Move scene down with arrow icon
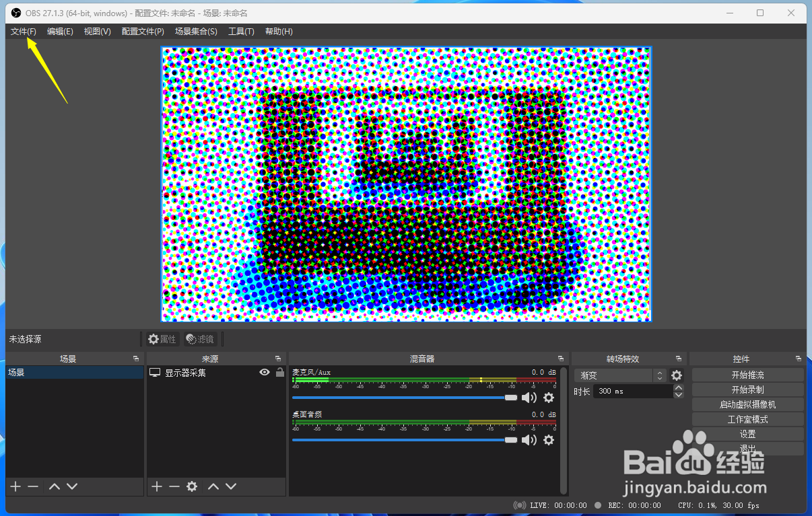The image size is (812, 516). [72, 486]
